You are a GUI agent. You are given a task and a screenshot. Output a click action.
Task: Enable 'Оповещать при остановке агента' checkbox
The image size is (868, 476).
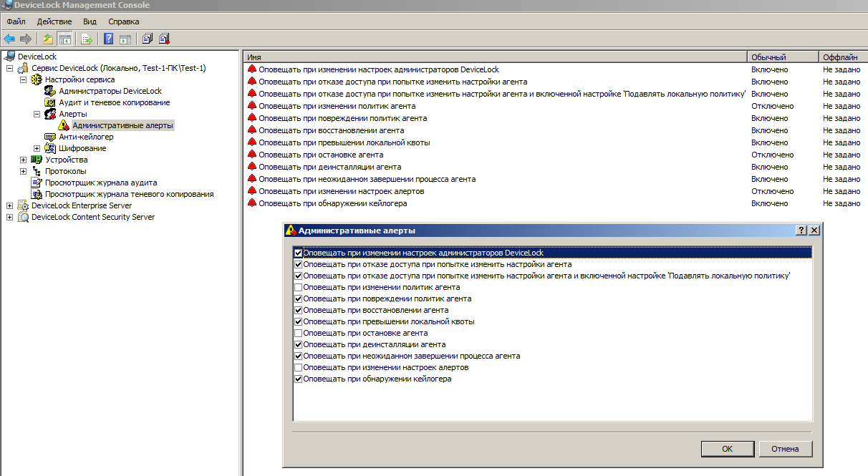[299, 333]
